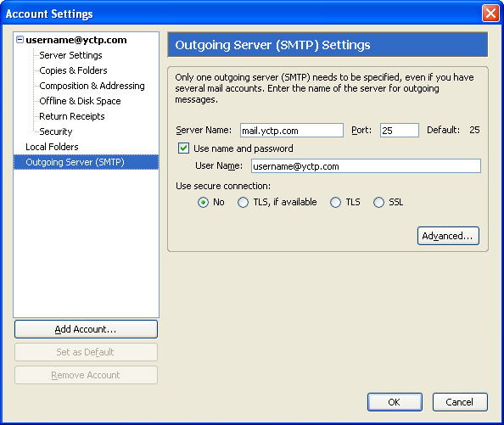Select the SSL radio button
Image resolution: width=504 pixels, height=425 pixels.
[x=378, y=203]
